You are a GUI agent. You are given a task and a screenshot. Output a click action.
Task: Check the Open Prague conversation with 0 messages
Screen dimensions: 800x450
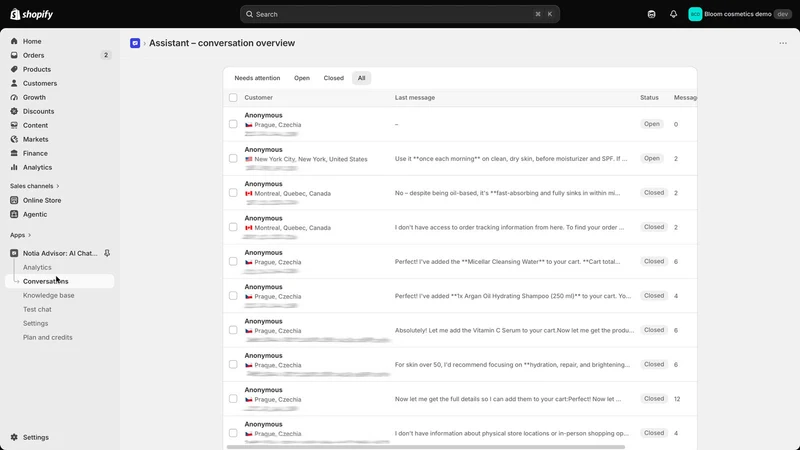click(x=233, y=124)
